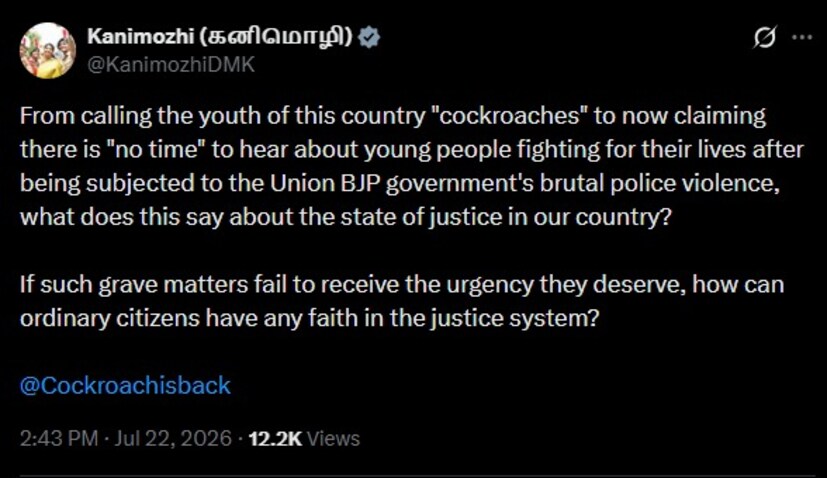
Task: Open the display name Kanimozhi
Action: click(x=140, y=36)
